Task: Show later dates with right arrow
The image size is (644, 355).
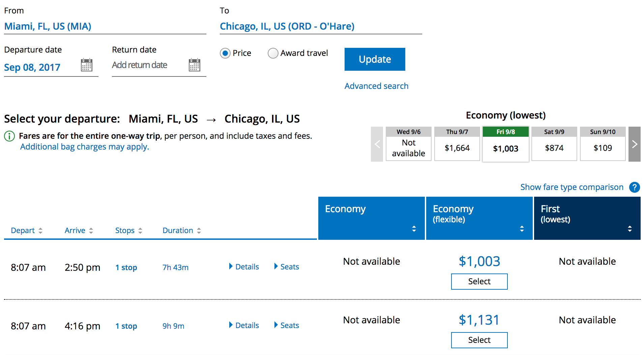Action: coord(634,144)
